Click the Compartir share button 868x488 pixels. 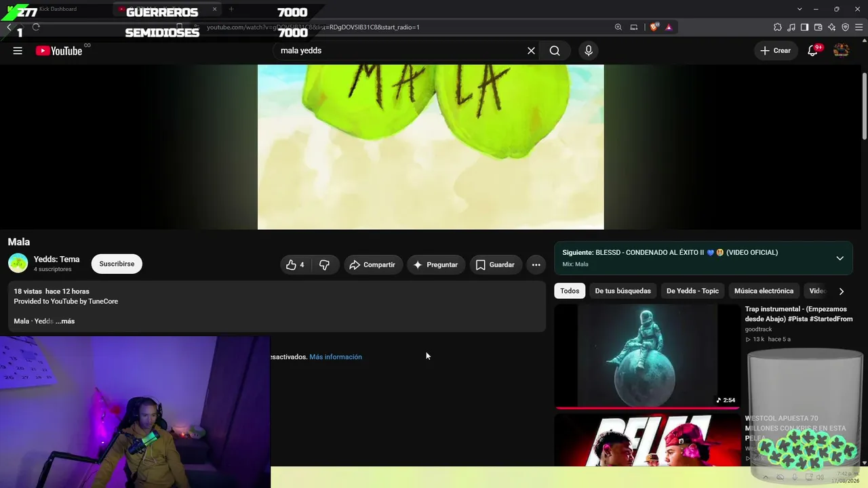(373, 265)
